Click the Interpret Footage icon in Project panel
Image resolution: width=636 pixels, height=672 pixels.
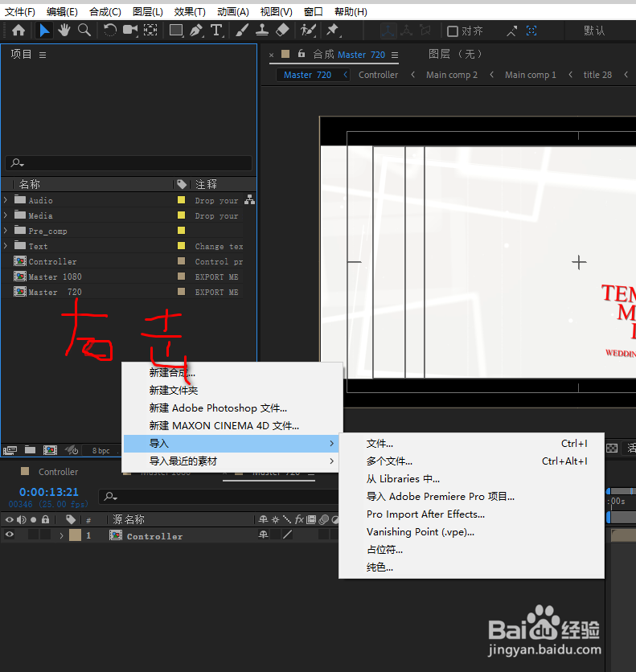[x=10, y=450]
